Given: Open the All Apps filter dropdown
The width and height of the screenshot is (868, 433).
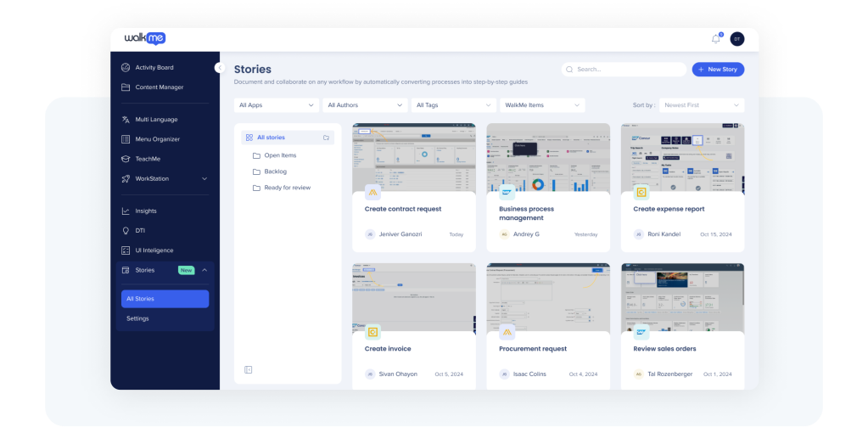Looking at the screenshot, I should 276,105.
